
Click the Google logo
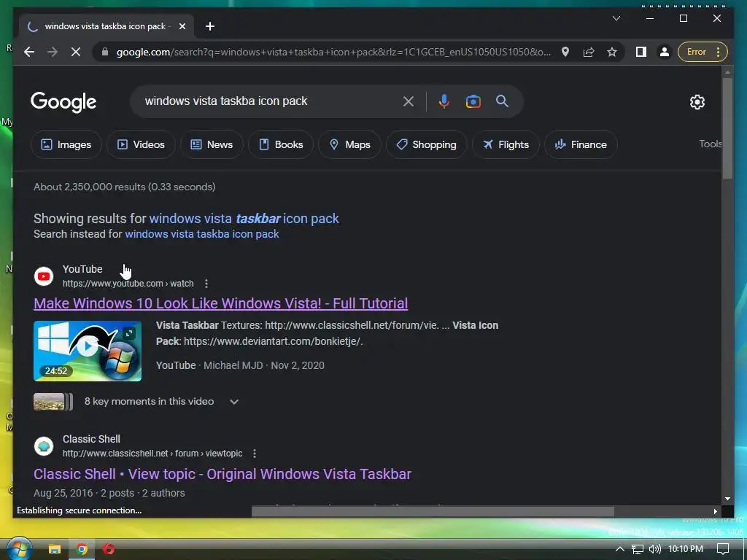63,102
